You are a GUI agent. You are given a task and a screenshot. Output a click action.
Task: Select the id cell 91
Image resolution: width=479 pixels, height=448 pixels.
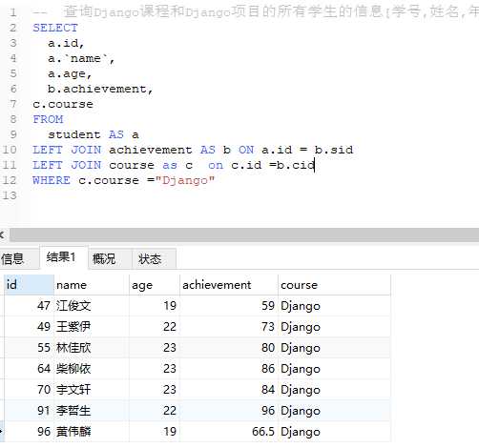pos(29,411)
